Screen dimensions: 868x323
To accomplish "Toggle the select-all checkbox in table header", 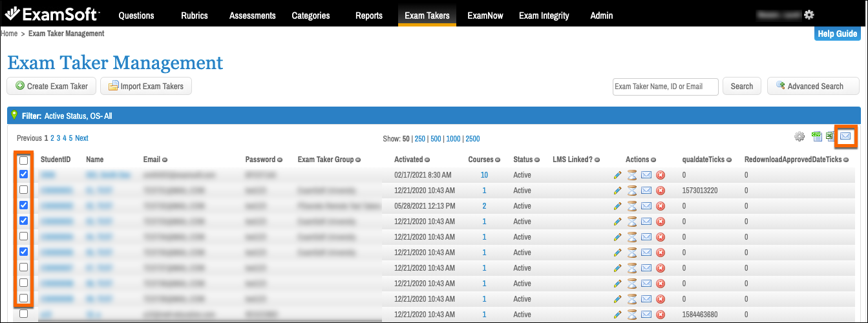I will tap(24, 160).
